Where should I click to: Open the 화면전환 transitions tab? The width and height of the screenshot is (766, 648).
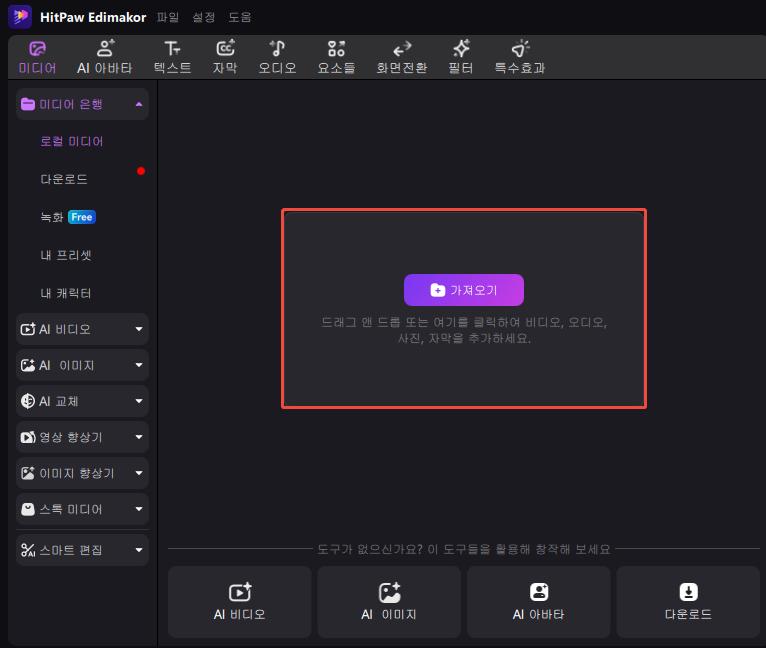[402, 58]
